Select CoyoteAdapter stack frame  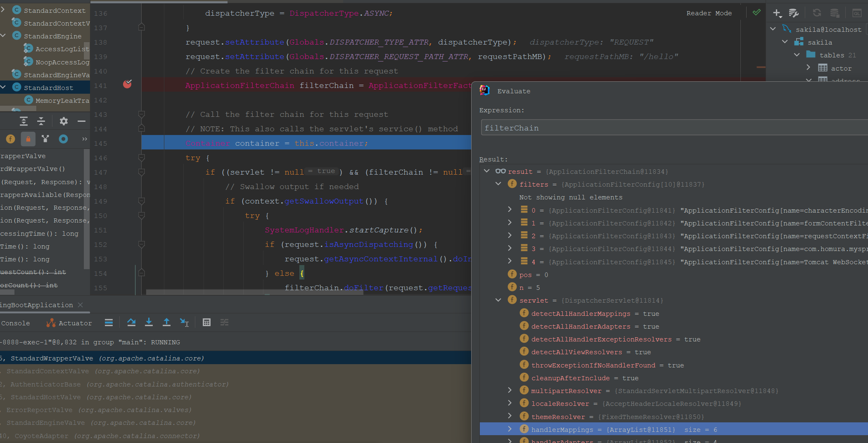tap(235, 436)
